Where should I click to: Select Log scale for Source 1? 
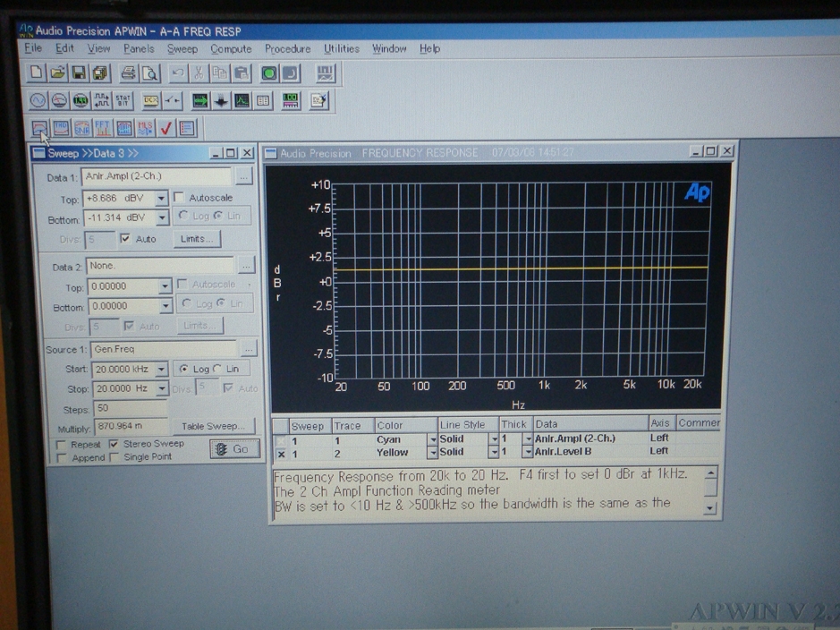click(x=183, y=369)
